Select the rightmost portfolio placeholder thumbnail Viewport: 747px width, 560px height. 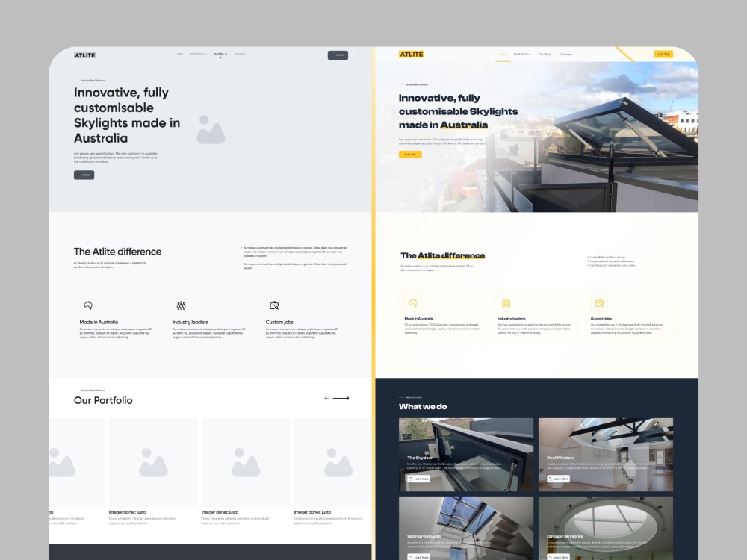[332, 462]
